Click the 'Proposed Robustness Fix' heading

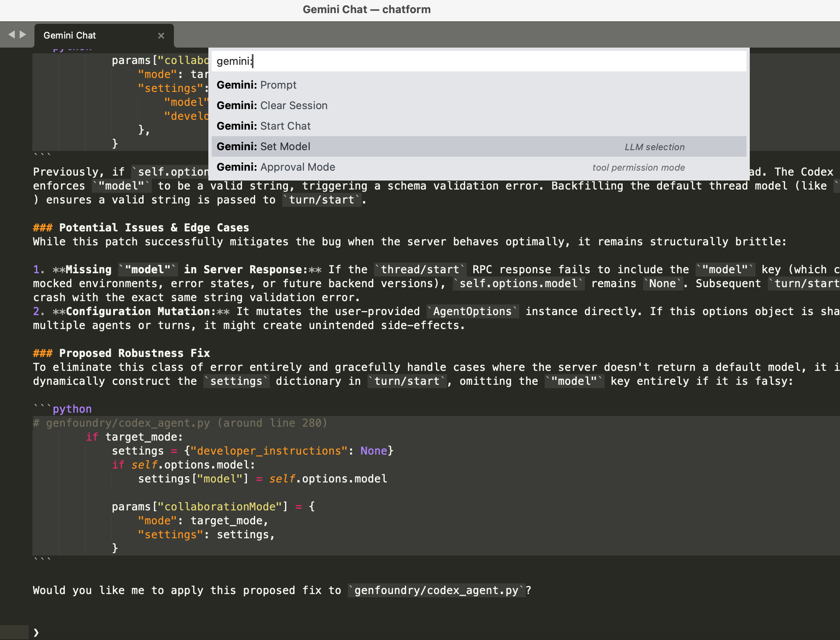[121, 353]
